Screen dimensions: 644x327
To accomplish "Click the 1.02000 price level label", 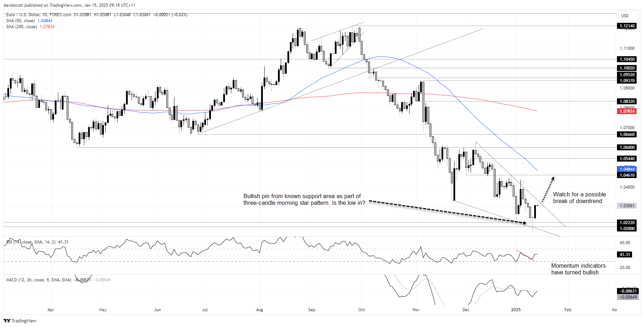I will 627,229.
